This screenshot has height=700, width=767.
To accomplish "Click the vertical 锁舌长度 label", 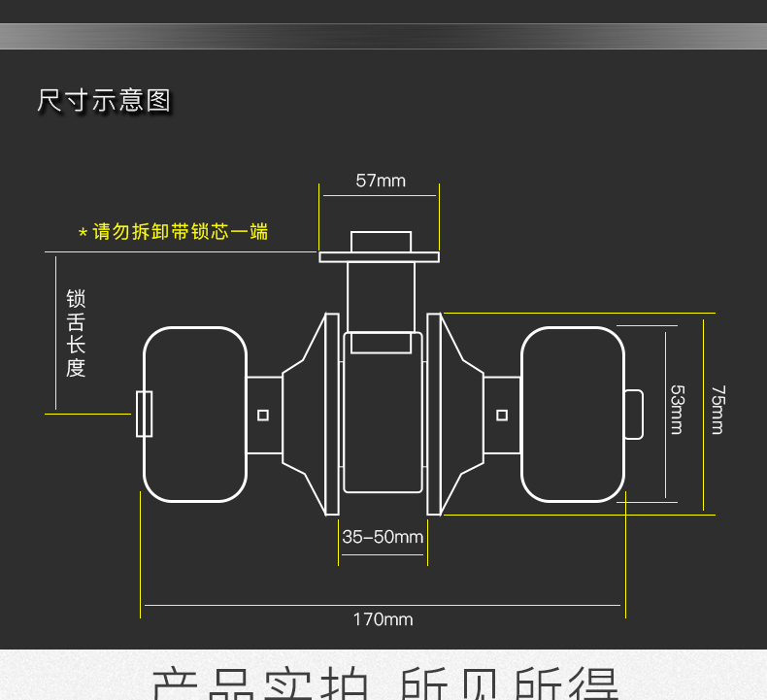I will (76, 334).
